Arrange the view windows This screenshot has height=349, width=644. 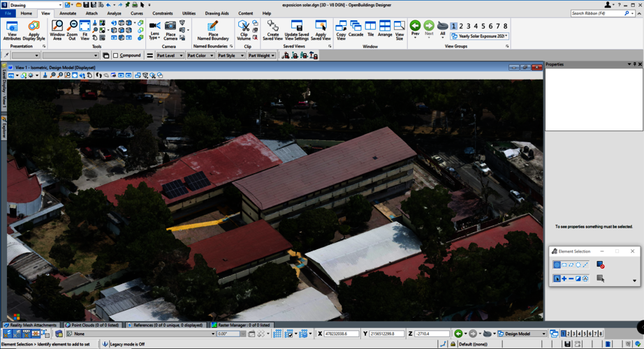pyautogui.click(x=385, y=29)
